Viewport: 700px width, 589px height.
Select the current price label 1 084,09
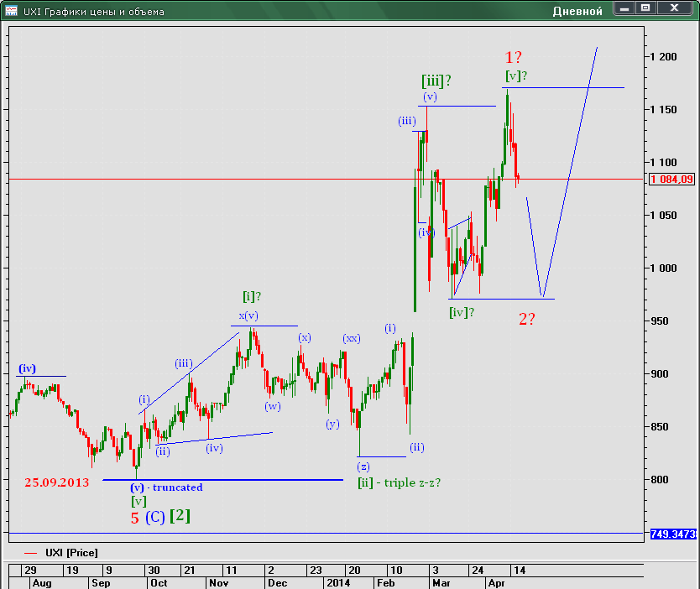671,180
